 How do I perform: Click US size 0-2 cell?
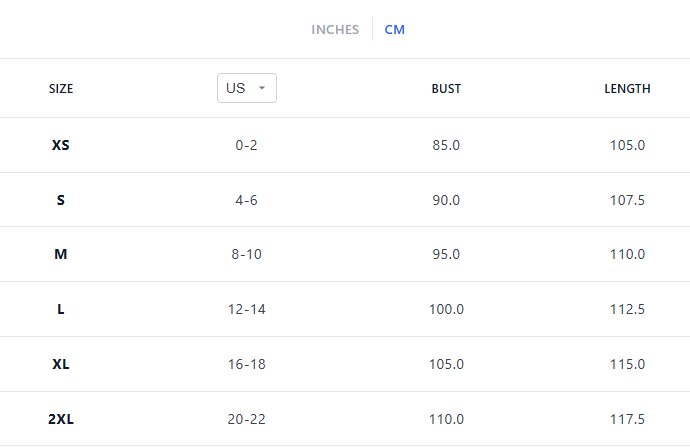click(x=246, y=145)
